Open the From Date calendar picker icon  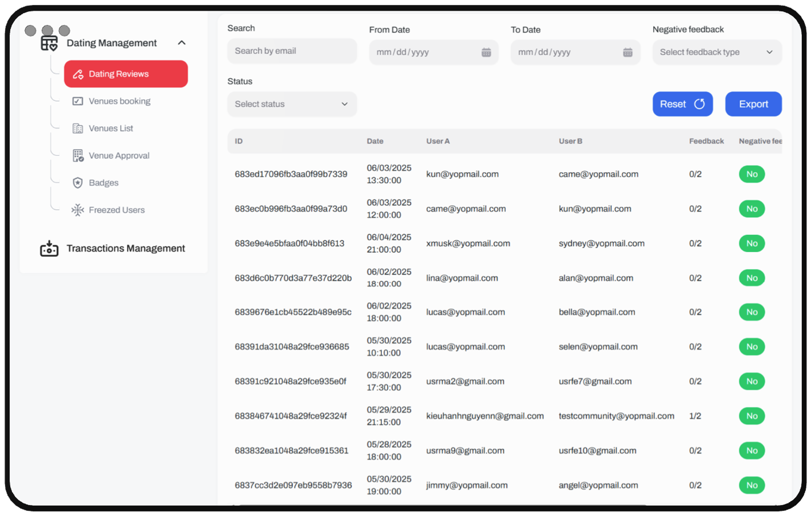(486, 52)
